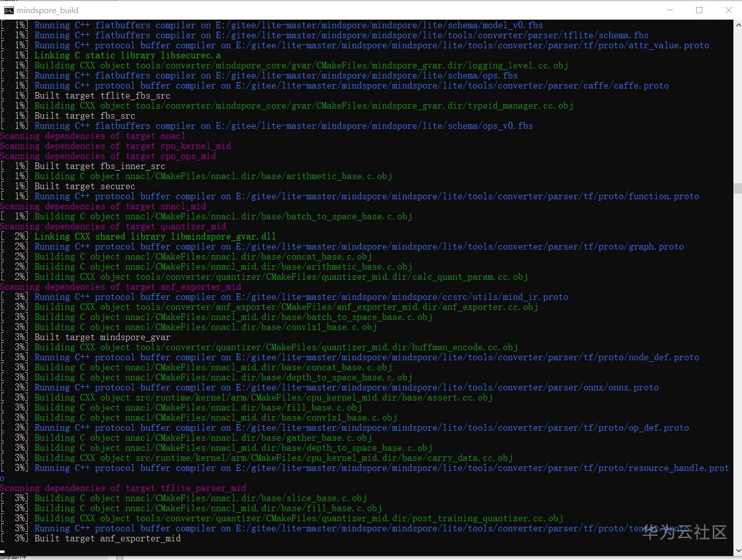The height and width of the screenshot is (560, 742).
Task: Click the "Built target securec" line
Action: pos(67,186)
